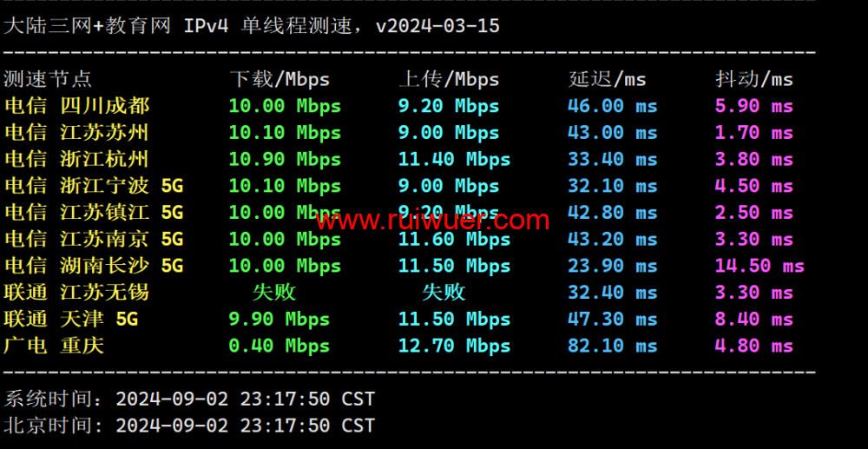The height and width of the screenshot is (449, 868).
Task: Click the 电信 四川成都 node name
Action: pos(77,106)
